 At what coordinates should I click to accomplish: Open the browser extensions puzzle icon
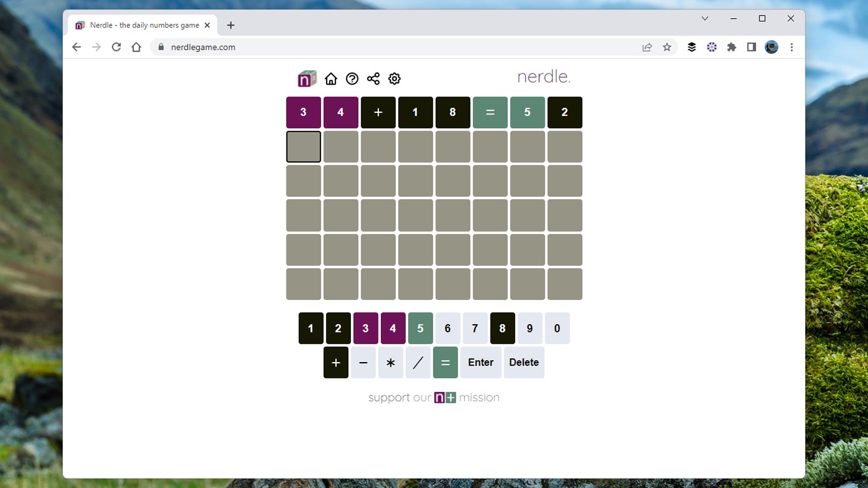(x=731, y=47)
